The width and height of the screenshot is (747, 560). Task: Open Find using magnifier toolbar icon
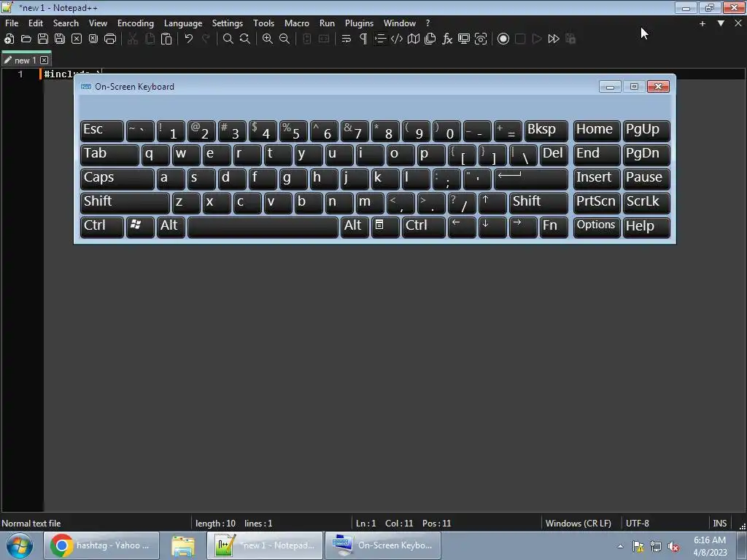(228, 39)
